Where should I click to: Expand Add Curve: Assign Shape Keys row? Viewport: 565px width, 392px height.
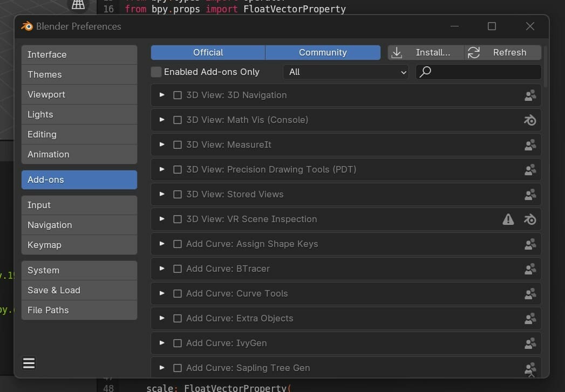coord(162,244)
